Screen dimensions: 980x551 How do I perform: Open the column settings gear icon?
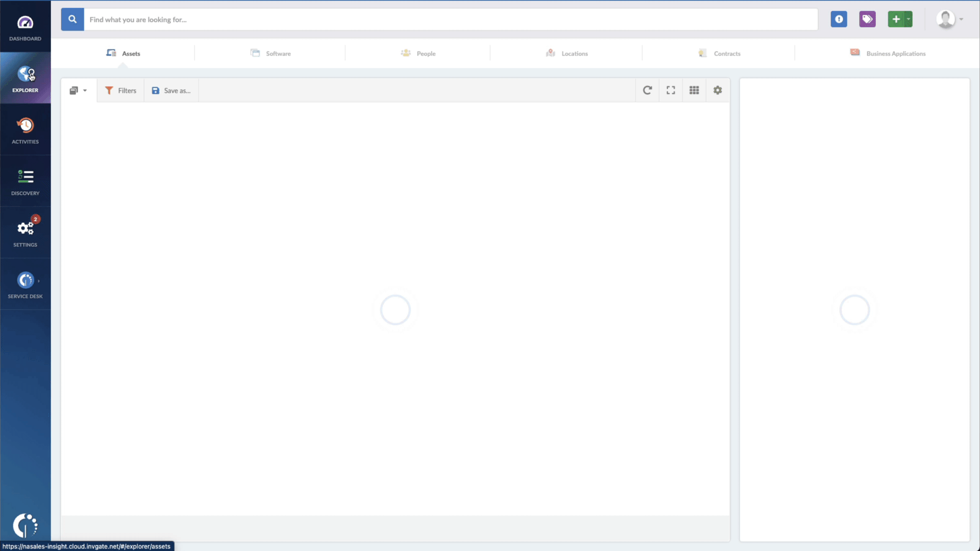tap(718, 90)
